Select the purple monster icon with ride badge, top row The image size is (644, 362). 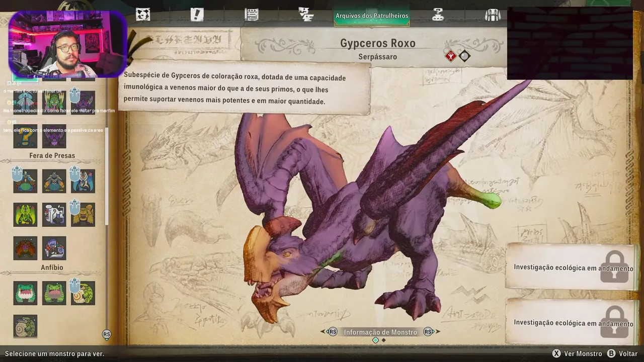click(x=83, y=102)
